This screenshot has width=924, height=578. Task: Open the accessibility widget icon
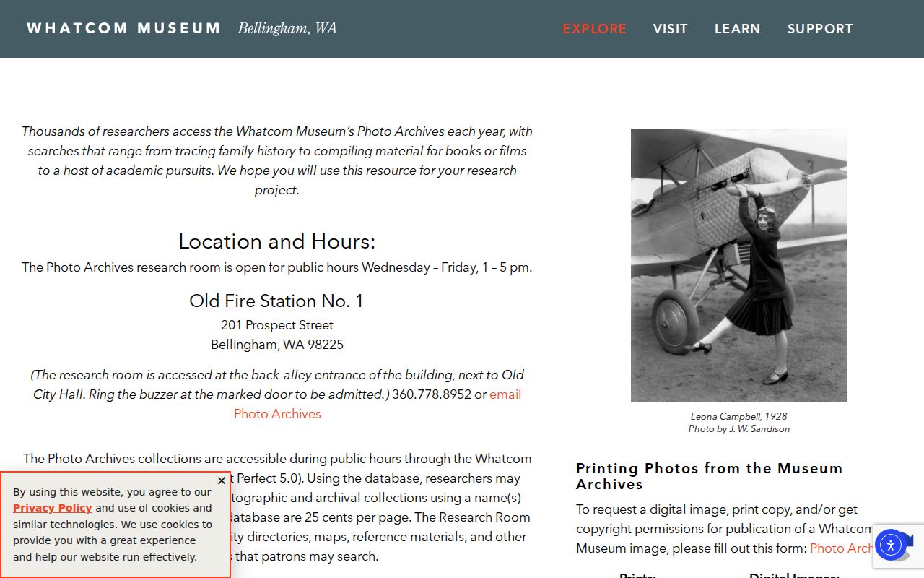tap(890, 545)
